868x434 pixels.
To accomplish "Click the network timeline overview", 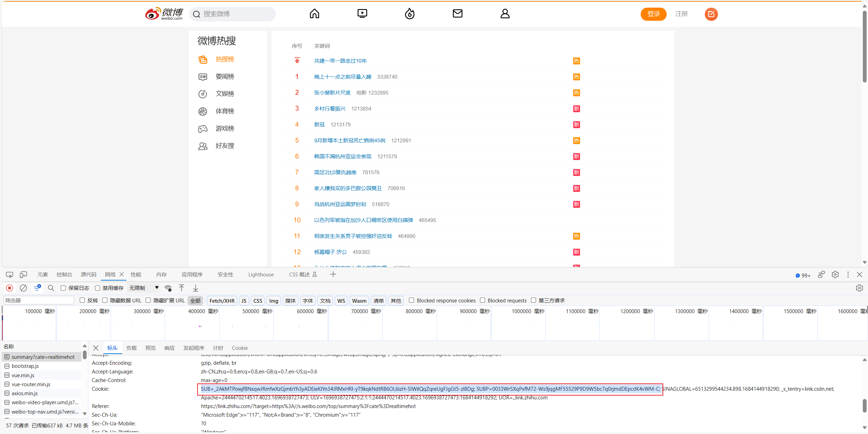I will pyautogui.click(x=435, y=323).
